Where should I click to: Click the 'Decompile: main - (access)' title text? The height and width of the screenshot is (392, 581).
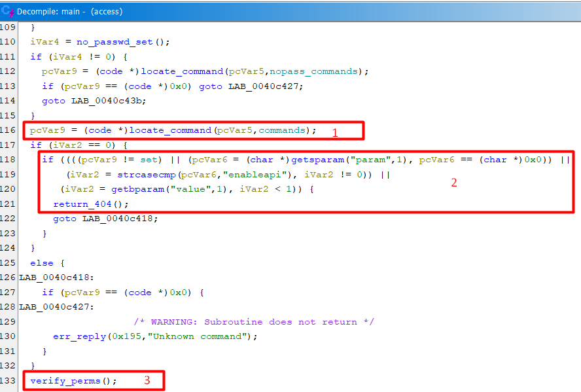point(69,12)
